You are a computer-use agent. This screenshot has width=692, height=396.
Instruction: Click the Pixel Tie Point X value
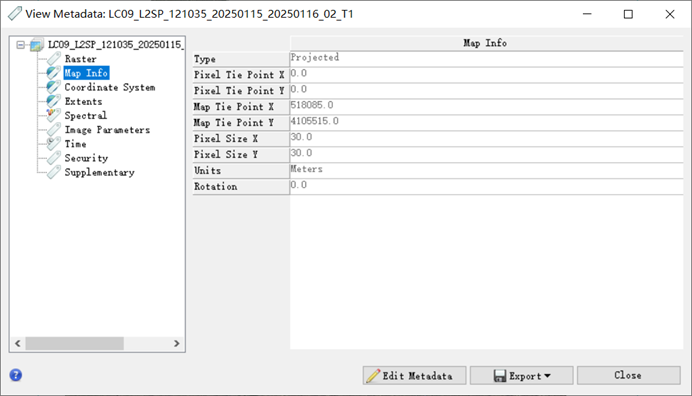(x=486, y=75)
